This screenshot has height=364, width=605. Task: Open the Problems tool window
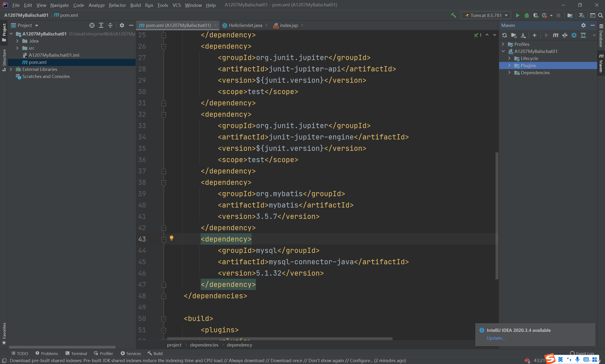pyautogui.click(x=47, y=353)
